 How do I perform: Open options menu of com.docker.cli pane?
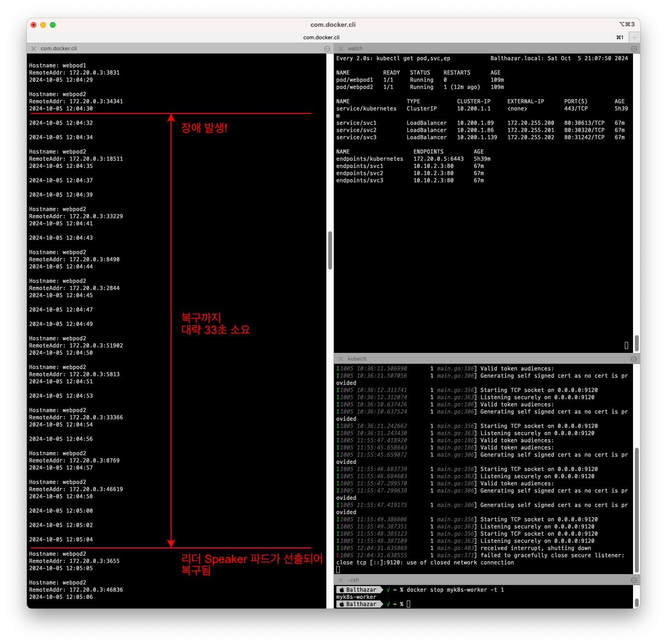[x=327, y=48]
